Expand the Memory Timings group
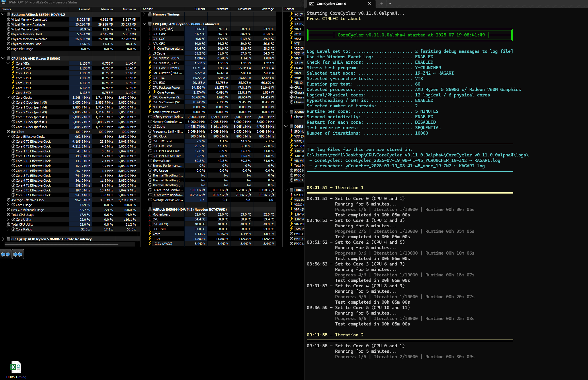588x380 pixels. (x=144, y=14)
